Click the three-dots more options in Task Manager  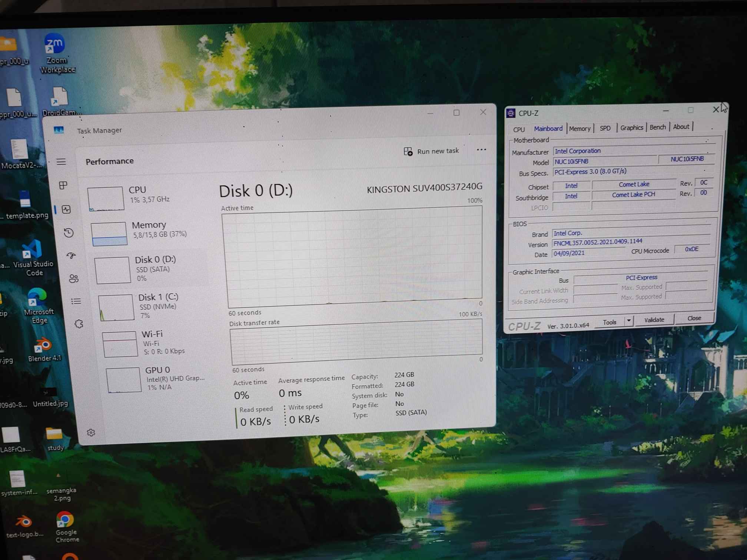coord(481,150)
